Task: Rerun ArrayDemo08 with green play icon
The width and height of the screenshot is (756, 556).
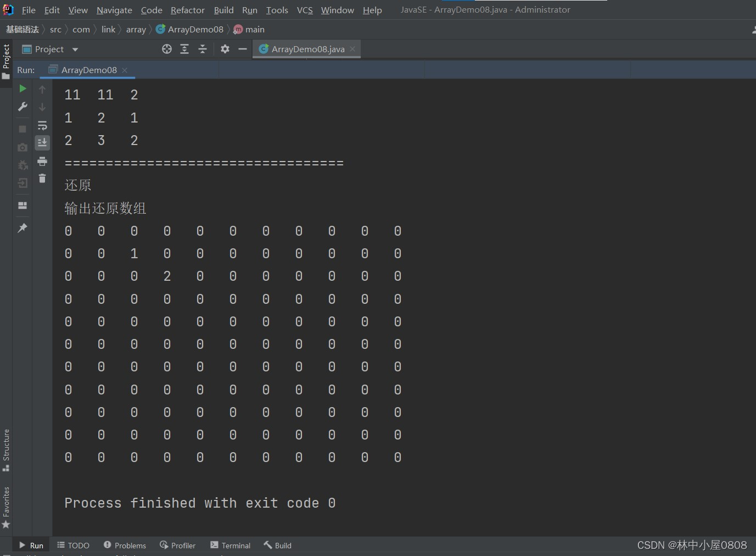Action: [x=23, y=88]
